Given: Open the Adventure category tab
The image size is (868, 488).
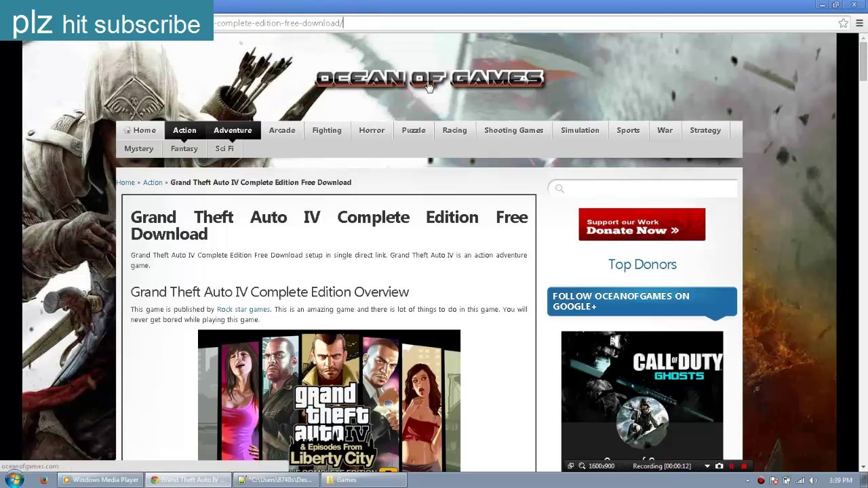Looking at the screenshot, I should click(x=233, y=130).
